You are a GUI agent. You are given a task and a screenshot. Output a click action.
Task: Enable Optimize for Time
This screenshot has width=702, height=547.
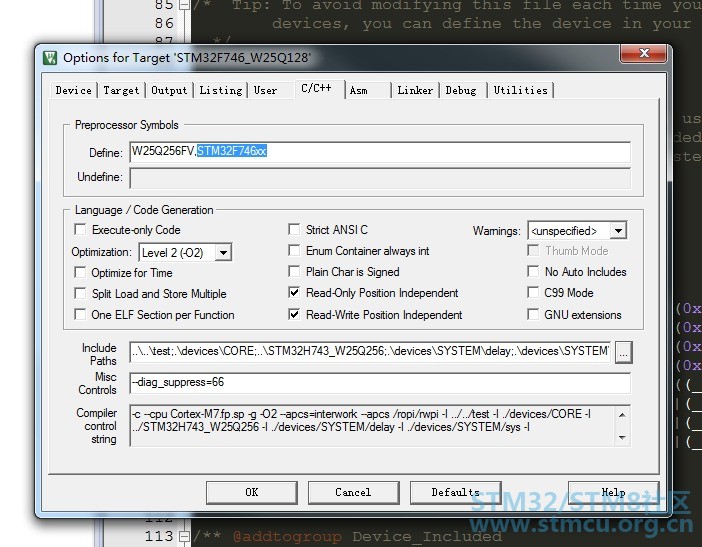[80, 272]
